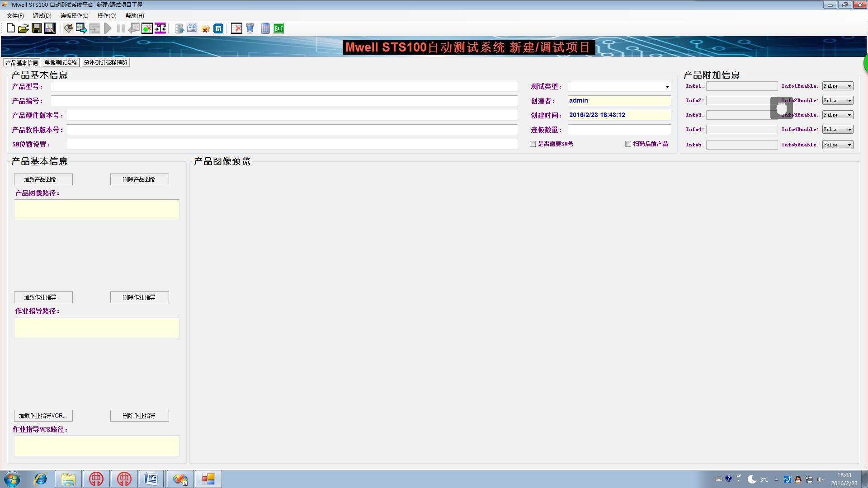The image size is (868, 488).
Task: Click the 创建者 field showing admin
Action: pos(619,101)
